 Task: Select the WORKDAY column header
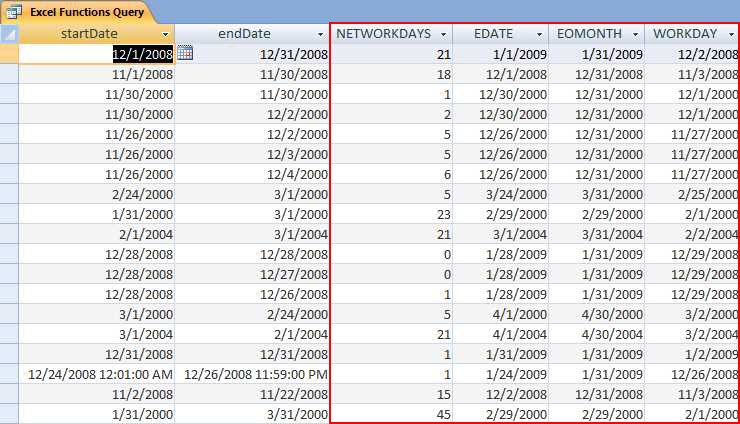tap(691, 34)
